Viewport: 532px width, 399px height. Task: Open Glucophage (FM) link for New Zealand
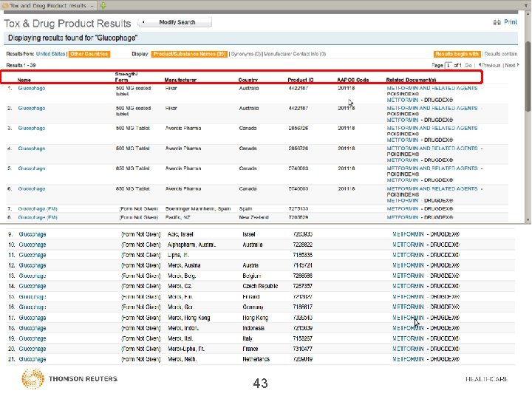[38, 217]
